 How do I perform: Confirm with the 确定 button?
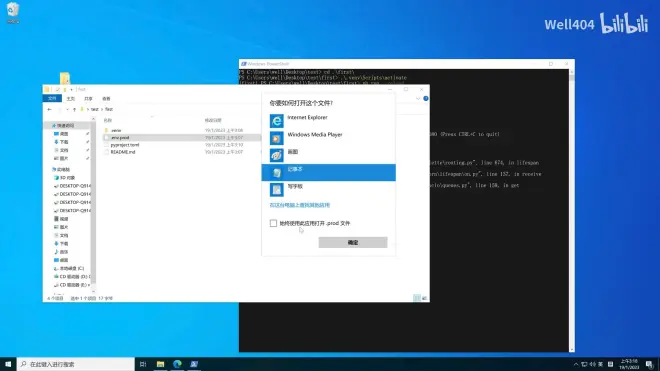pos(353,243)
